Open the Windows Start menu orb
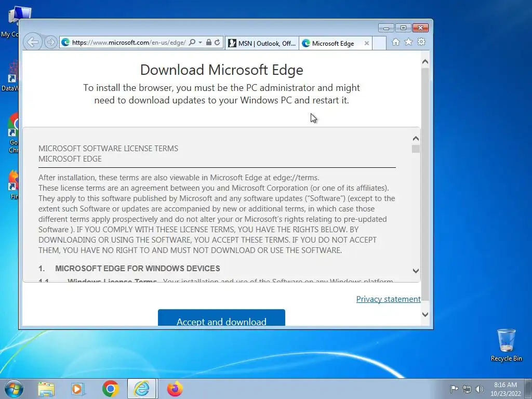Image resolution: width=532 pixels, height=399 pixels. pos(14,389)
